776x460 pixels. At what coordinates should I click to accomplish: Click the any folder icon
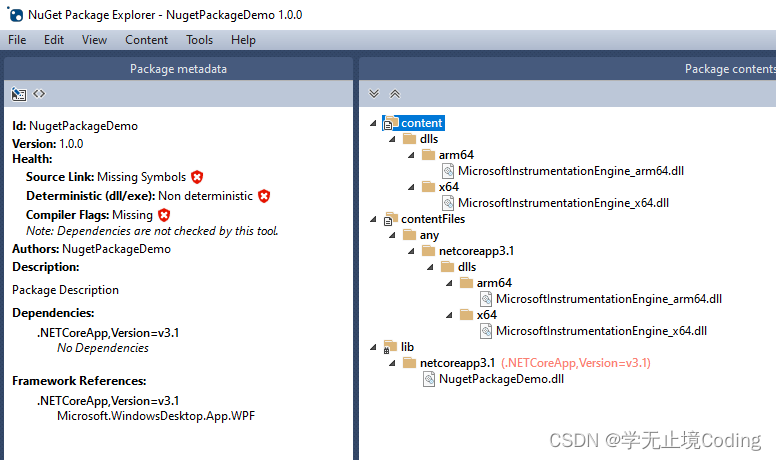coord(409,235)
